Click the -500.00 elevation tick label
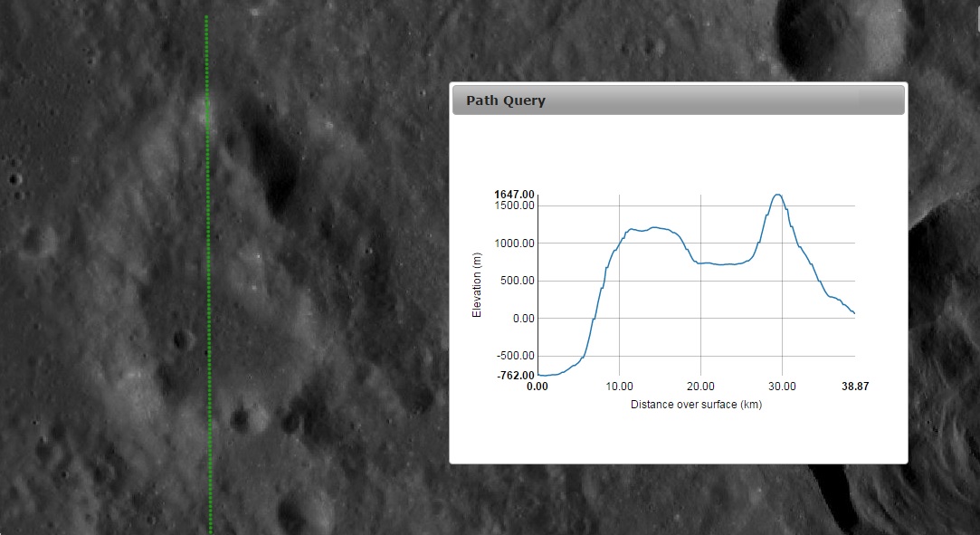The image size is (980, 535). [514, 356]
